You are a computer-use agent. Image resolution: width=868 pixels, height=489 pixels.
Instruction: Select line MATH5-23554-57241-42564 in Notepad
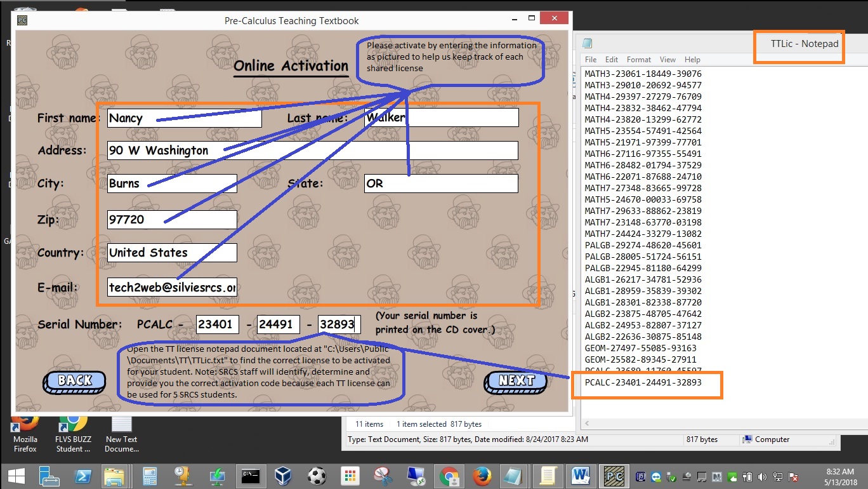pos(643,131)
